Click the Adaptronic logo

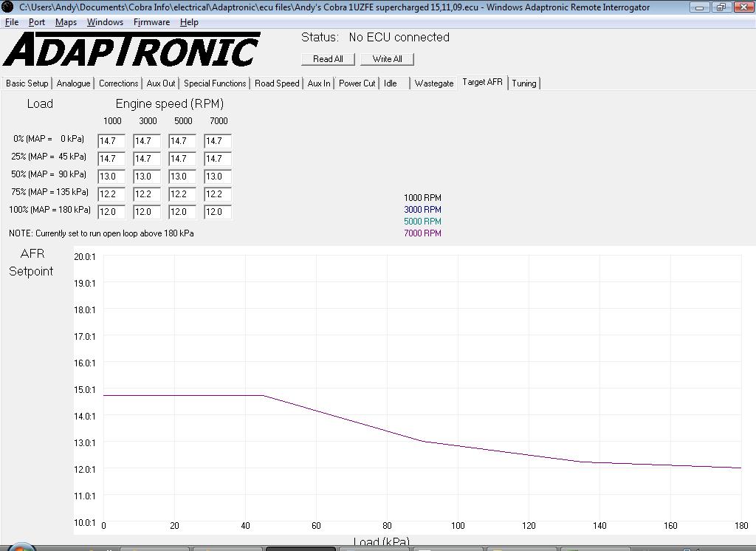coord(131,49)
